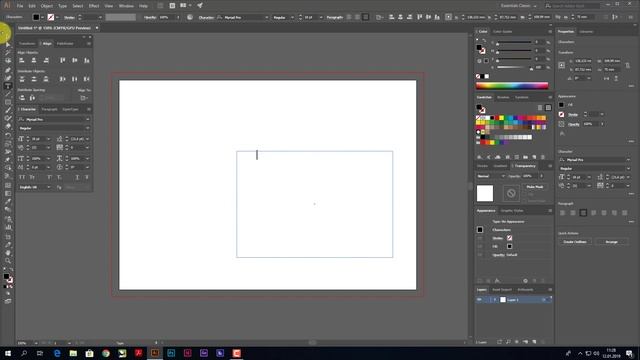Open font size dropdown in Character panel
The image size is (640, 360).
click(x=49, y=139)
